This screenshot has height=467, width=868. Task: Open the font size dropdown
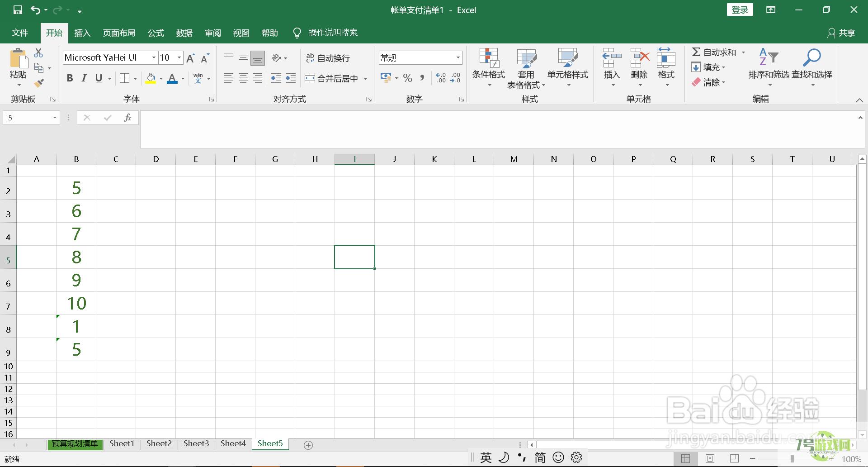pyautogui.click(x=179, y=57)
